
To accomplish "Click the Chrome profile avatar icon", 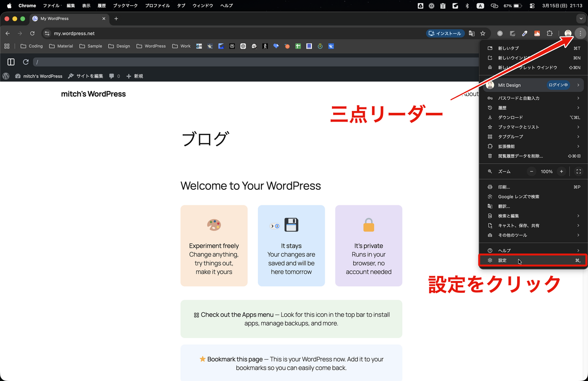I will point(568,33).
